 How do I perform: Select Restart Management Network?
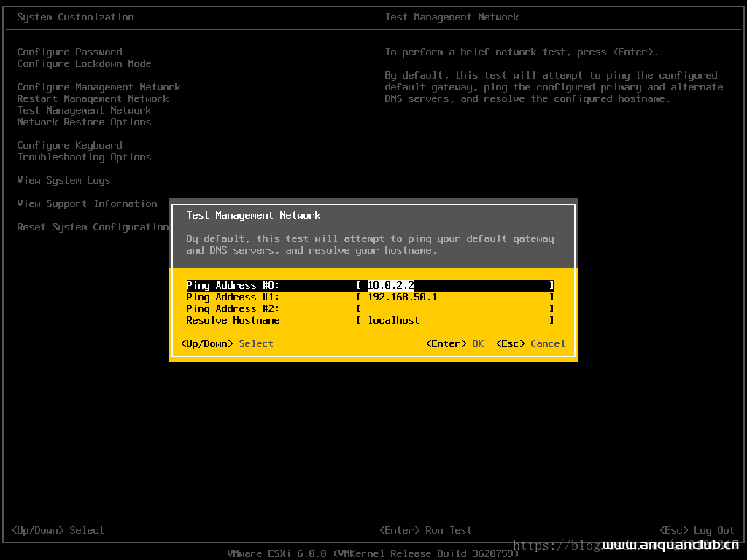(93, 98)
